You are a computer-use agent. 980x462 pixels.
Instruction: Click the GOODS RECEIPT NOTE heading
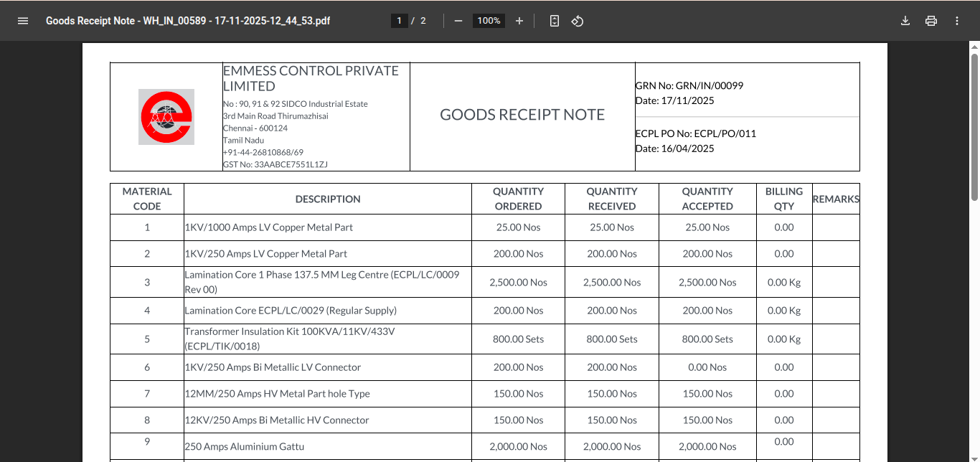pos(522,115)
